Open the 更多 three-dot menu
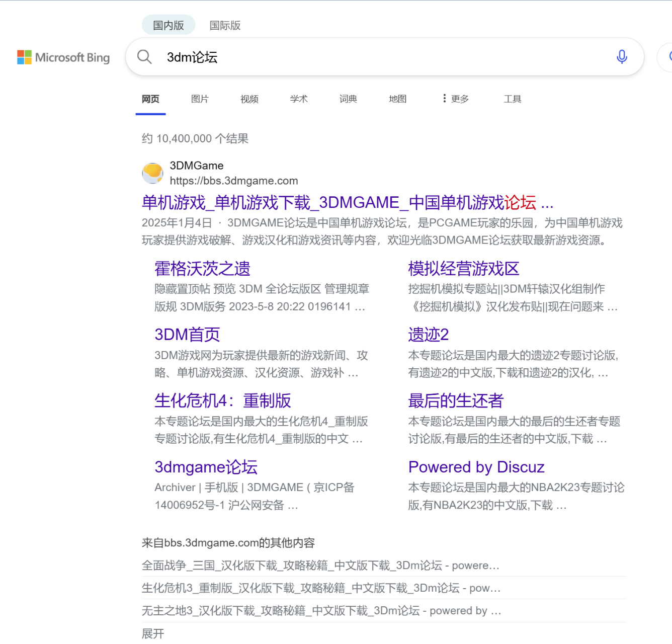The height and width of the screenshot is (644, 672). tap(456, 99)
